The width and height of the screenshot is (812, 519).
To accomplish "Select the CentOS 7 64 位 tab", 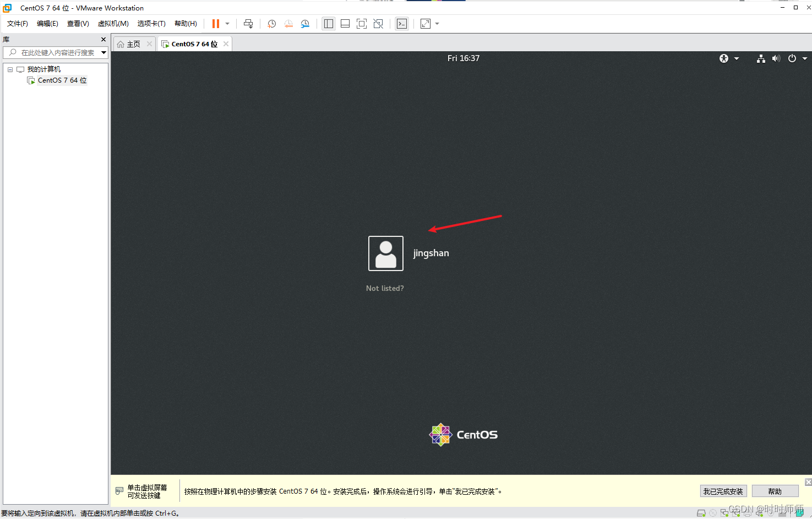I will coord(194,44).
